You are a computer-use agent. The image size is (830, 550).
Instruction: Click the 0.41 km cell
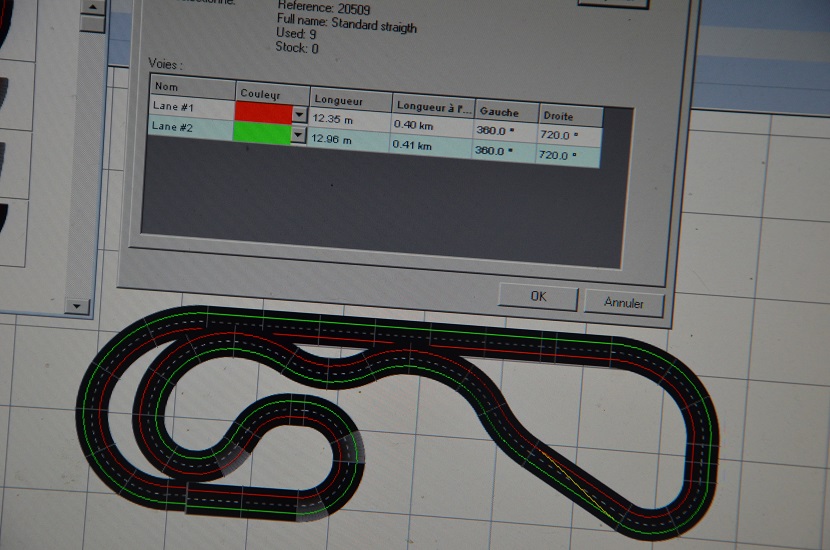[430, 146]
